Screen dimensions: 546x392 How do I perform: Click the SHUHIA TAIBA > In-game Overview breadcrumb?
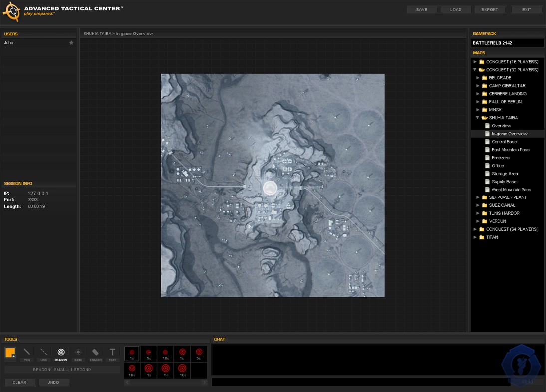tap(118, 34)
